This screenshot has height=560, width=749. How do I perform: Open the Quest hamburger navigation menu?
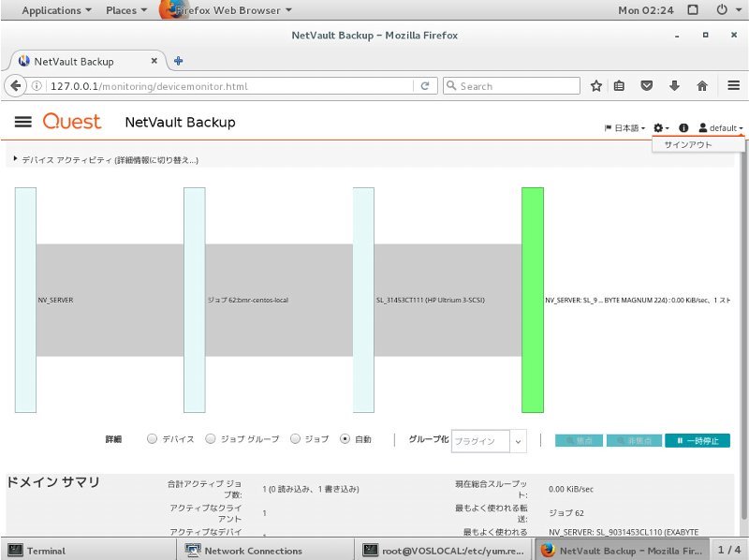[22, 122]
